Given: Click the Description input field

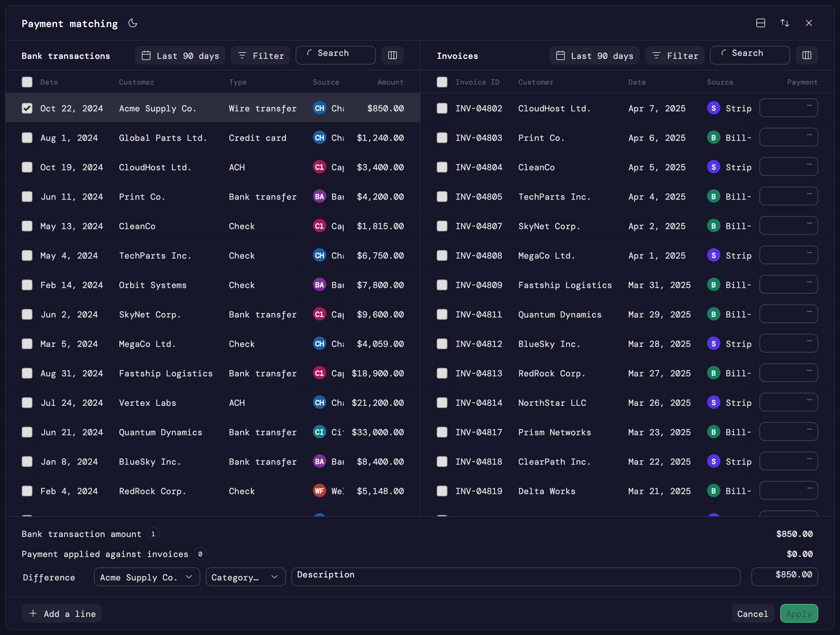Looking at the screenshot, I should coord(516,577).
